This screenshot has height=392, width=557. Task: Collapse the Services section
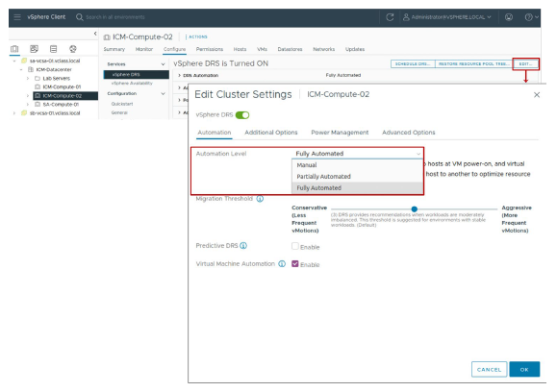(163, 64)
